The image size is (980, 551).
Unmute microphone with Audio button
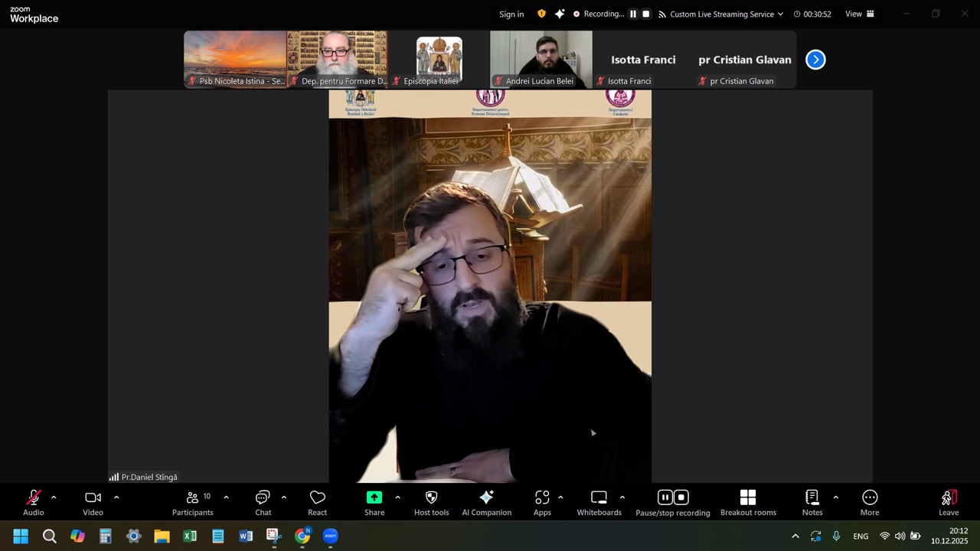[x=33, y=503]
